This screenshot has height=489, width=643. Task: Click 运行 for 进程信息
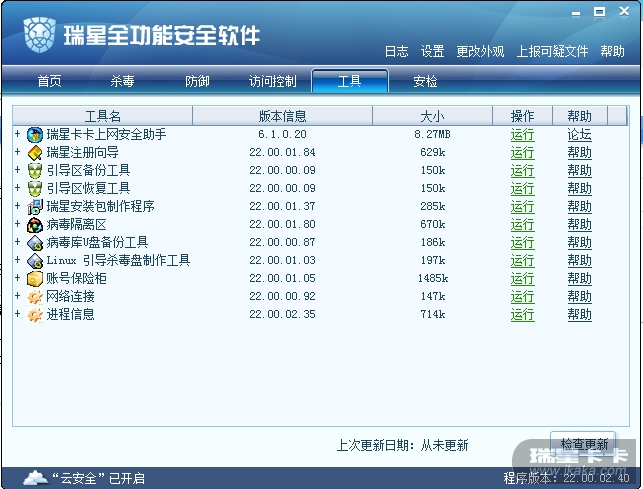click(522, 315)
